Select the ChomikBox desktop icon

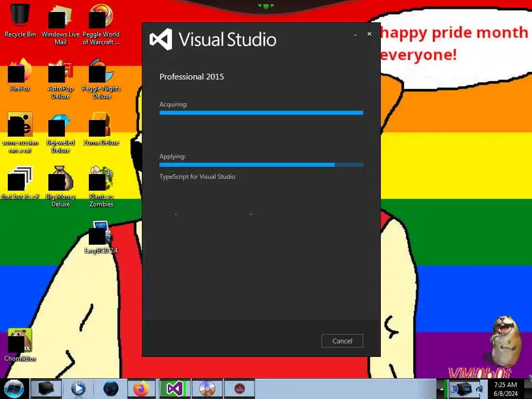pos(20,345)
